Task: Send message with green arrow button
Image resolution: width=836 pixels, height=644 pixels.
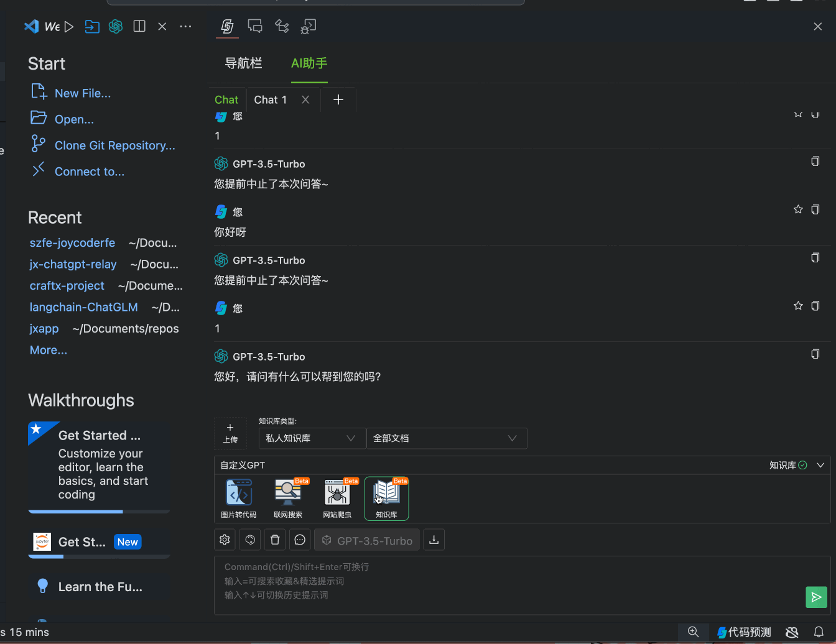Action: pos(816,597)
